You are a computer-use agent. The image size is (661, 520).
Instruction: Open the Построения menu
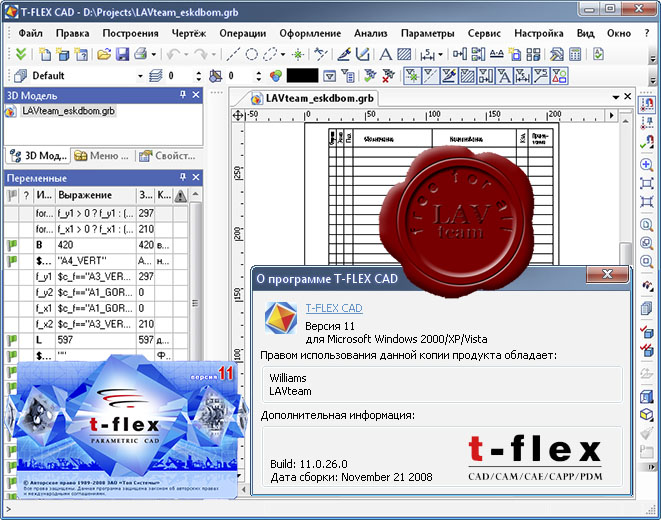(x=131, y=33)
